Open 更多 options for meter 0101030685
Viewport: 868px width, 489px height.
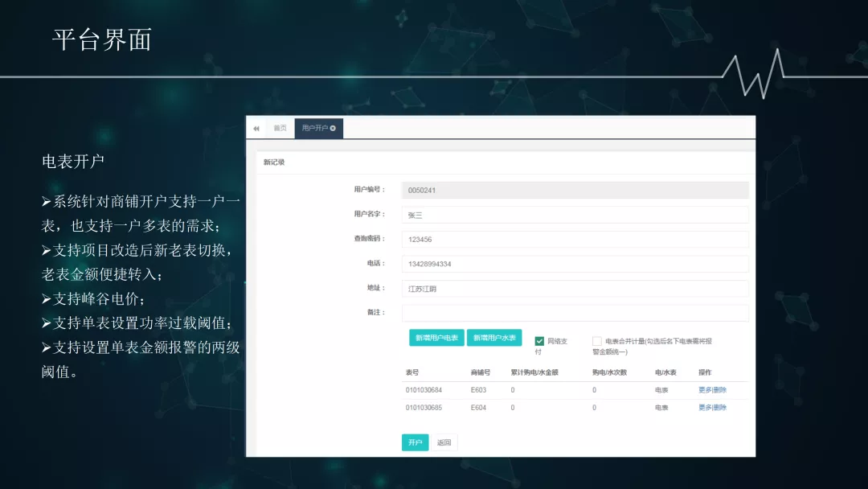pos(704,407)
